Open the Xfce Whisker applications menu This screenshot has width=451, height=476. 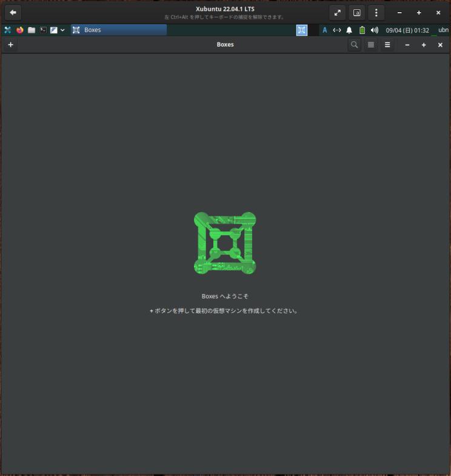[x=8, y=30]
